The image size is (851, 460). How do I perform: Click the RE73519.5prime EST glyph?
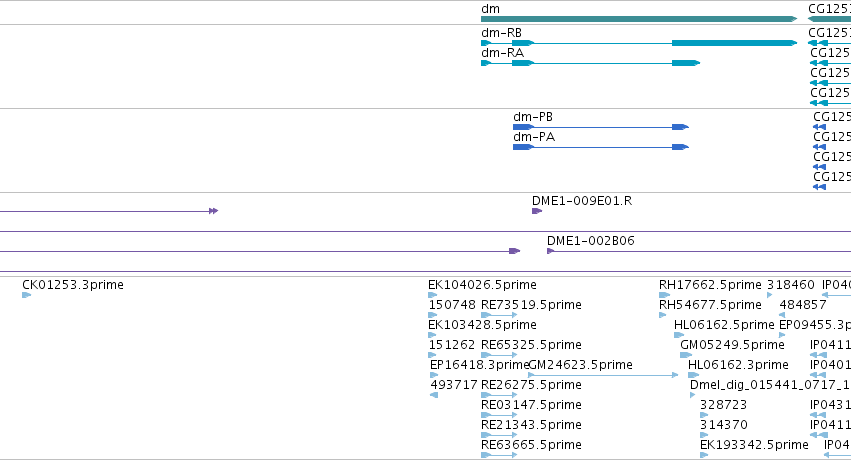tap(499, 315)
